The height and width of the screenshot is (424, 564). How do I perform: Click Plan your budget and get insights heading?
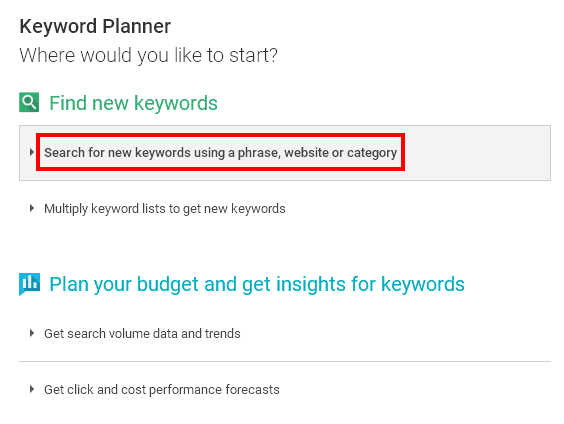257,284
